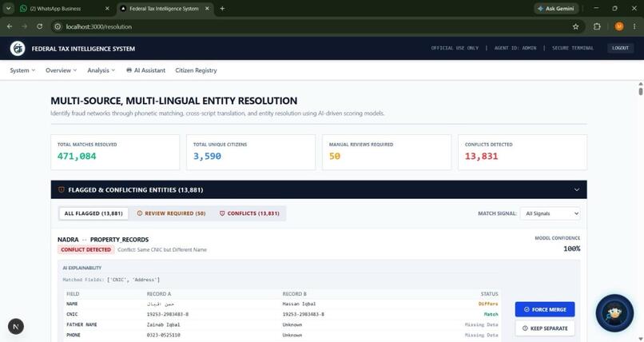Expand the System menu
The width and height of the screenshot is (644, 342).
click(22, 70)
